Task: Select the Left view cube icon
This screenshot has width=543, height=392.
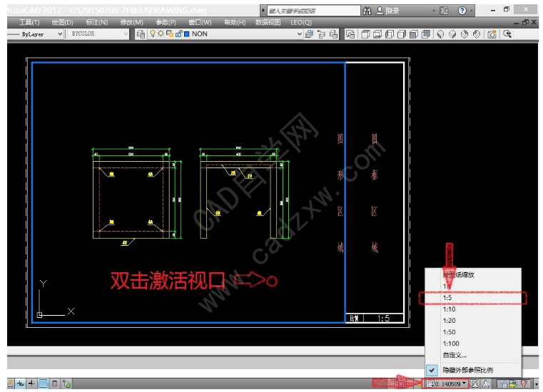Action: point(390,34)
